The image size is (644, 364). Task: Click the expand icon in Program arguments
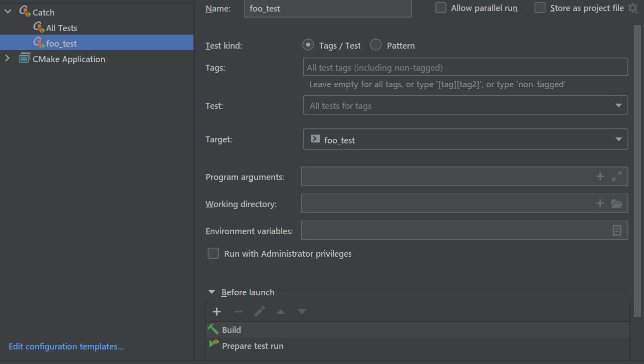(x=616, y=176)
